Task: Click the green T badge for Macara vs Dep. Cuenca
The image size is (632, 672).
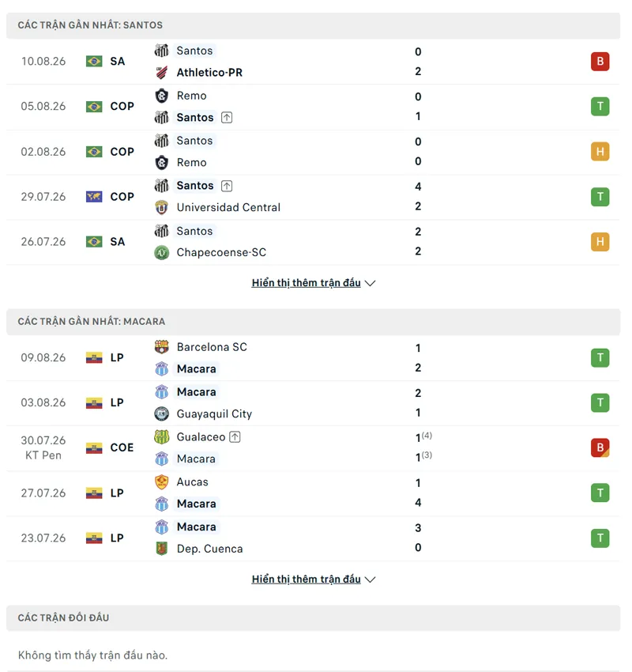Action: 600,538
